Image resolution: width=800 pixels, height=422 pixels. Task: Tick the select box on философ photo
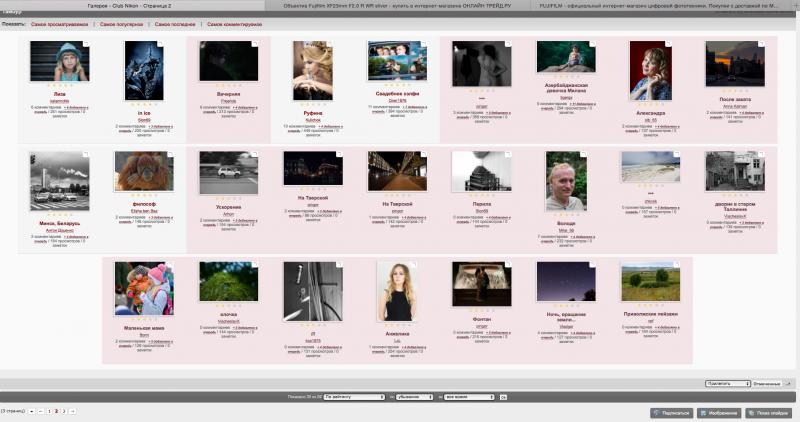tap(170, 154)
